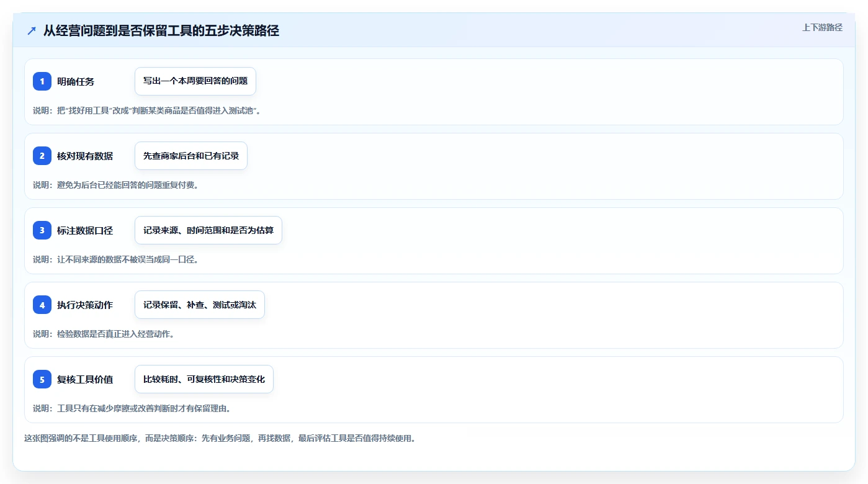Click the 执行决策动作 step title

tap(85, 305)
